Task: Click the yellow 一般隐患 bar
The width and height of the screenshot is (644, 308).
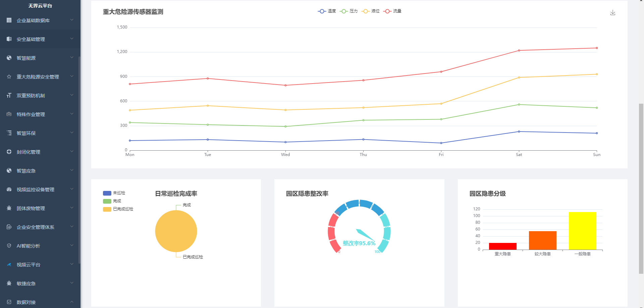Action: tap(583, 231)
